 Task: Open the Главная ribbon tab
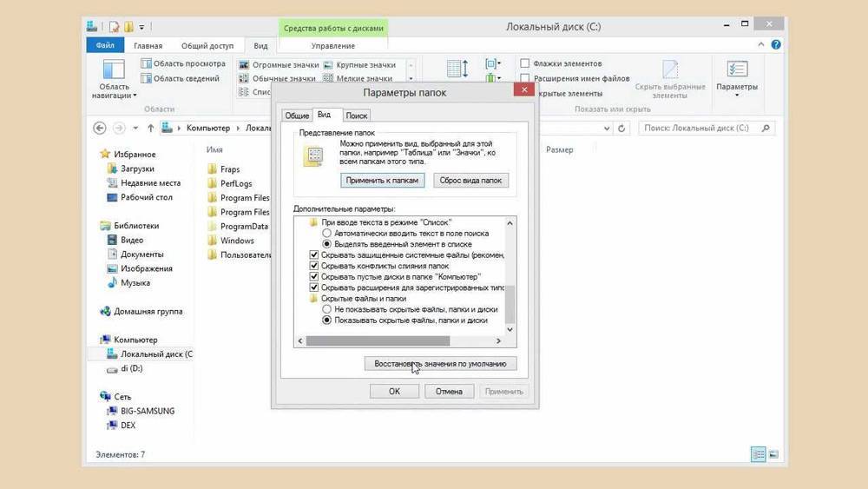pos(148,46)
